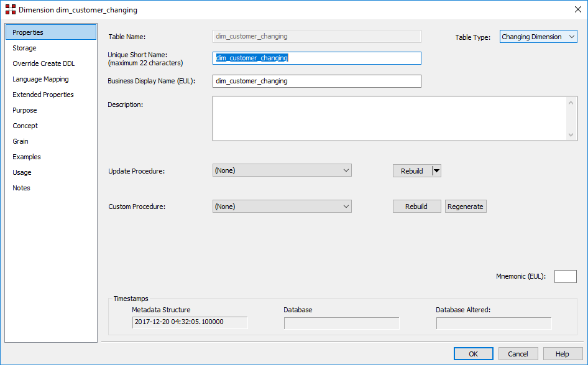Focus the Mnemonic (EUL) input box
Viewport: 588px width, 367px height.
pos(565,277)
